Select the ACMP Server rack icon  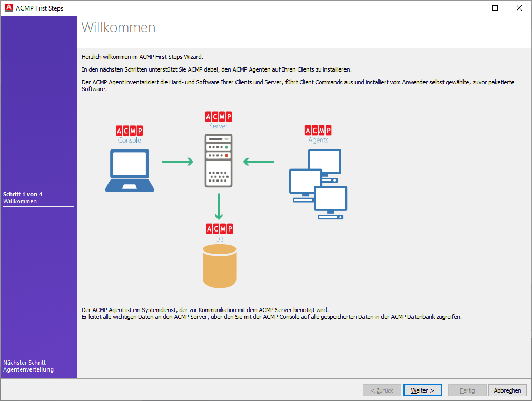tap(219, 161)
